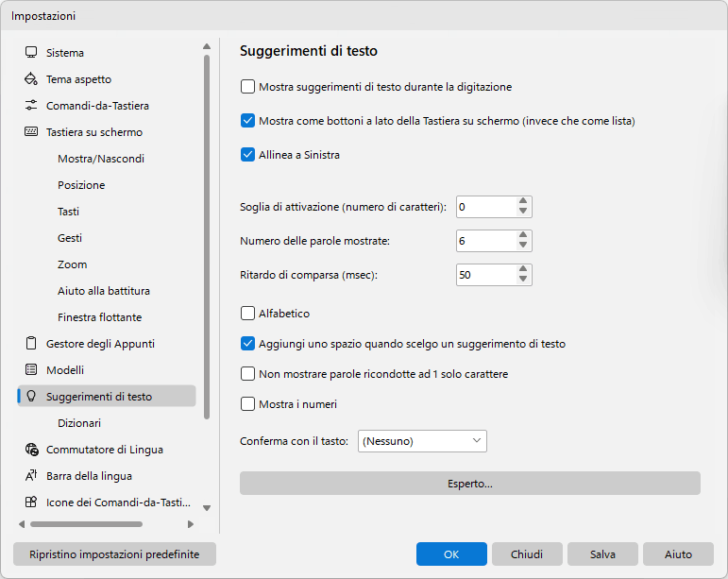Viewport: 728px width, 579px height.
Task: Select Tema aspetto in the sidebar
Action: coord(107,79)
